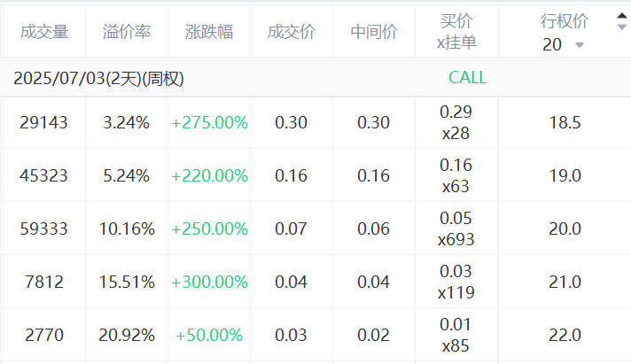
Task: Select the 22.0 strike price row
Action: 315,335
